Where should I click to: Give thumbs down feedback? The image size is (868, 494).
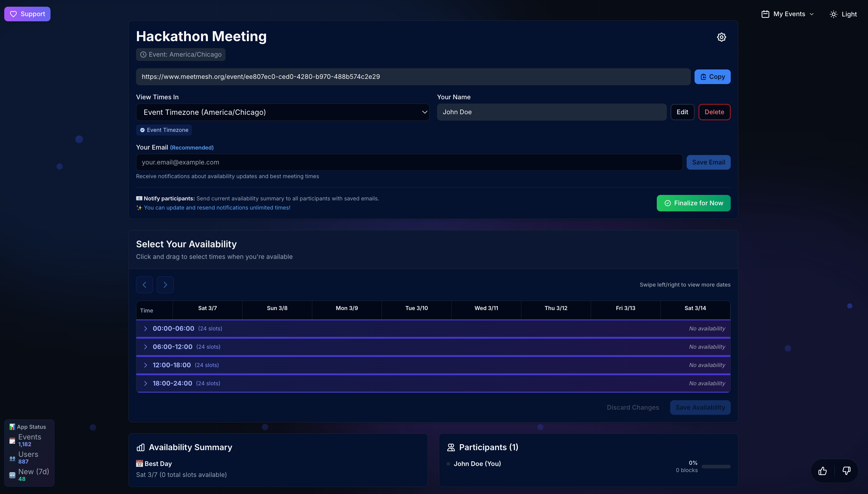pos(846,471)
